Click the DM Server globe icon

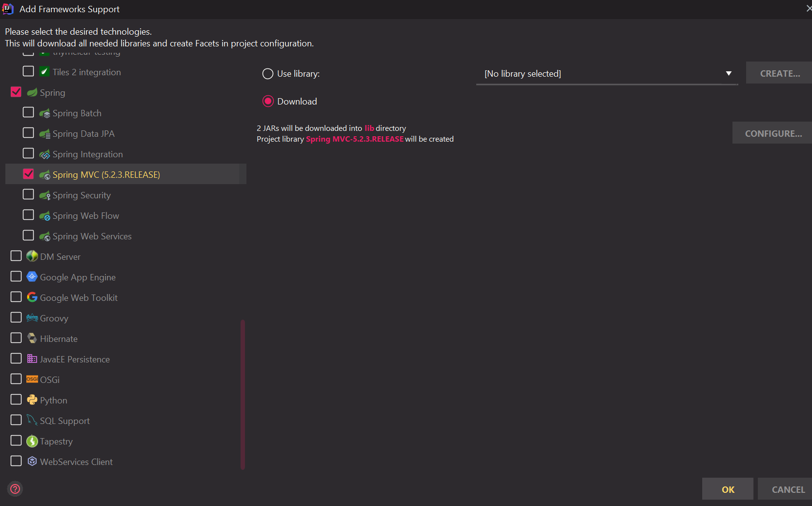click(x=32, y=256)
